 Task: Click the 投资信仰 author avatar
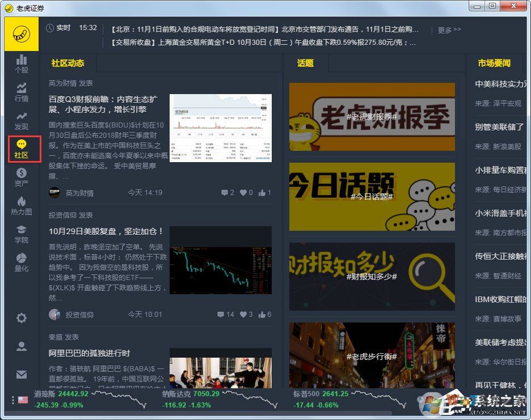(x=54, y=315)
